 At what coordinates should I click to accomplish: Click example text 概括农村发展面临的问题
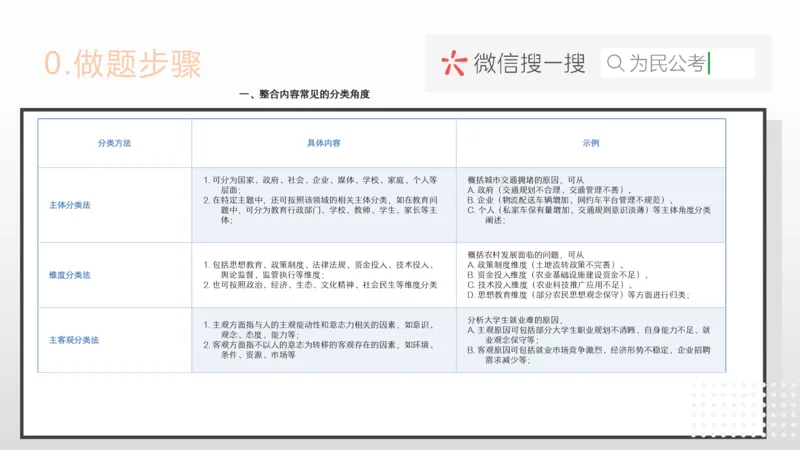tap(526, 255)
